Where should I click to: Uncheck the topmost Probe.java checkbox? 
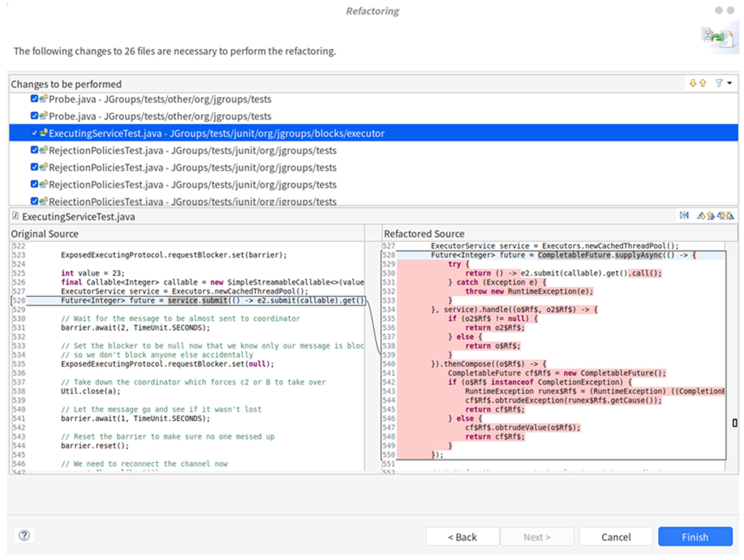point(34,99)
